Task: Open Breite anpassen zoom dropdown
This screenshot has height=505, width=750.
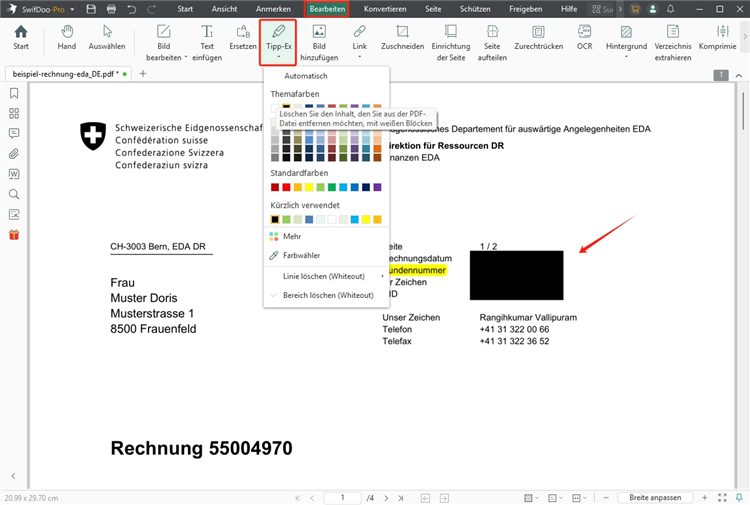Action: [x=655, y=498]
